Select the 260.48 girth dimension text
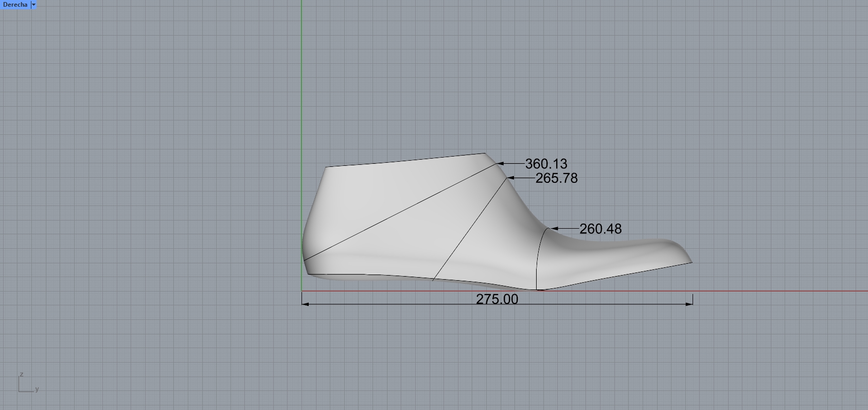 tap(600, 229)
